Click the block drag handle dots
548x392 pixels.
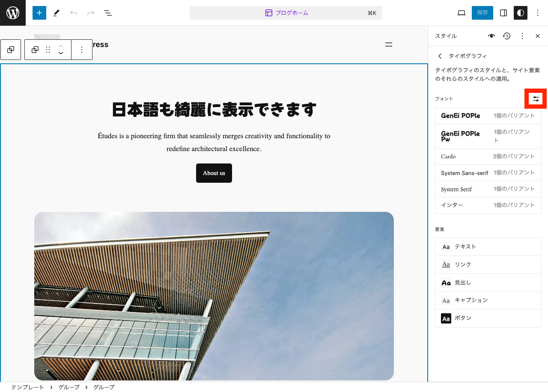[48, 50]
